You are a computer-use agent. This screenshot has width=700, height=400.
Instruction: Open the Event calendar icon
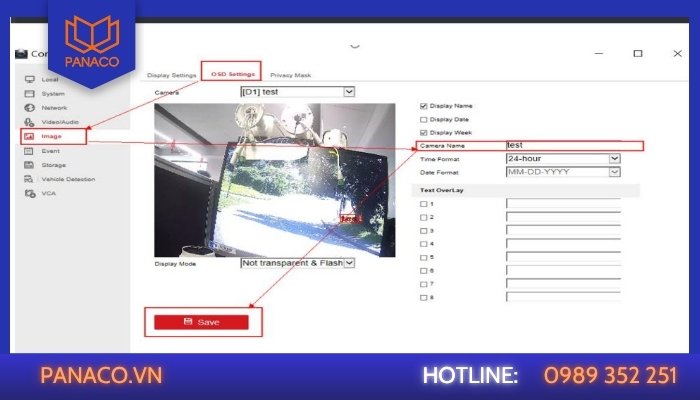(x=29, y=151)
